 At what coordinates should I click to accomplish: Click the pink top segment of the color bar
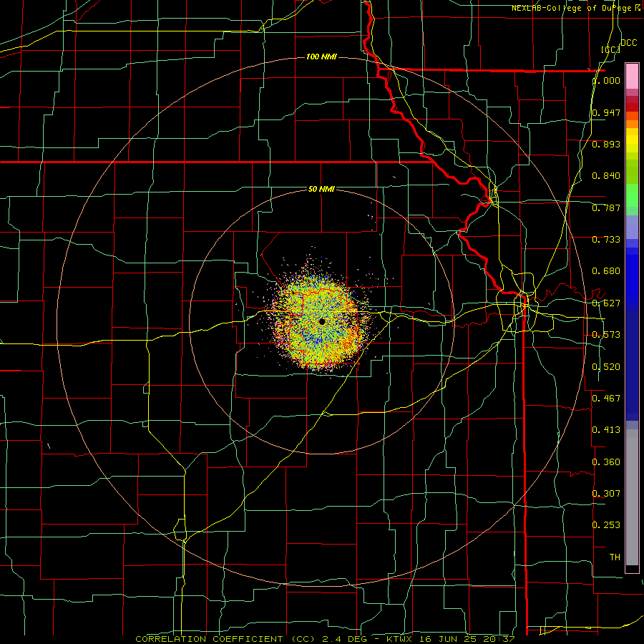(x=632, y=76)
